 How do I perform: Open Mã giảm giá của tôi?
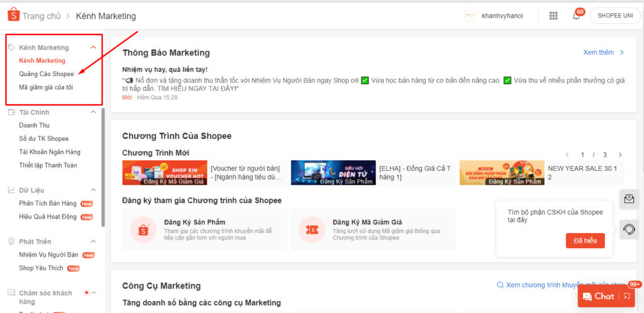[45, 87]
